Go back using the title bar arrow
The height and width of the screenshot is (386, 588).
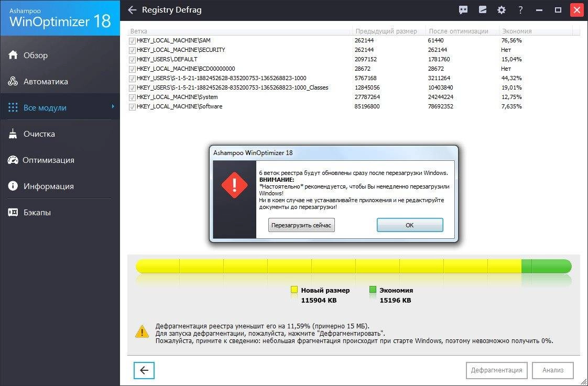pos(132,10)
